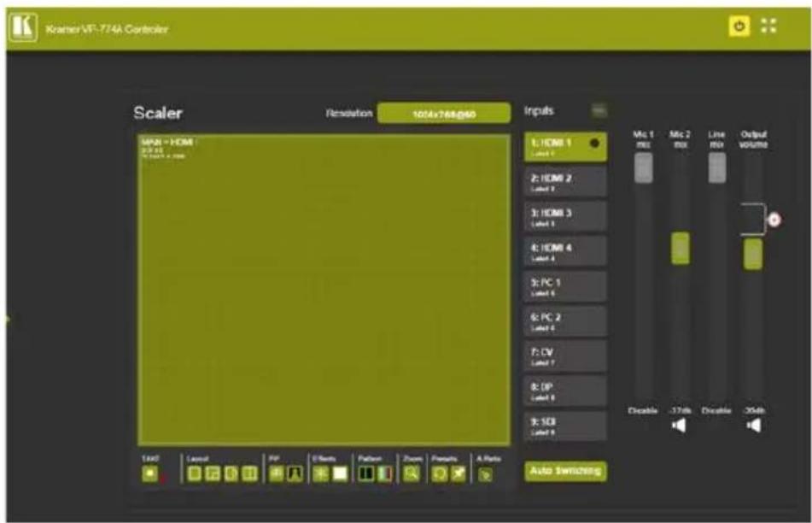
Task: Click the Line mix slider handle
Action: [x=717, y=168]
